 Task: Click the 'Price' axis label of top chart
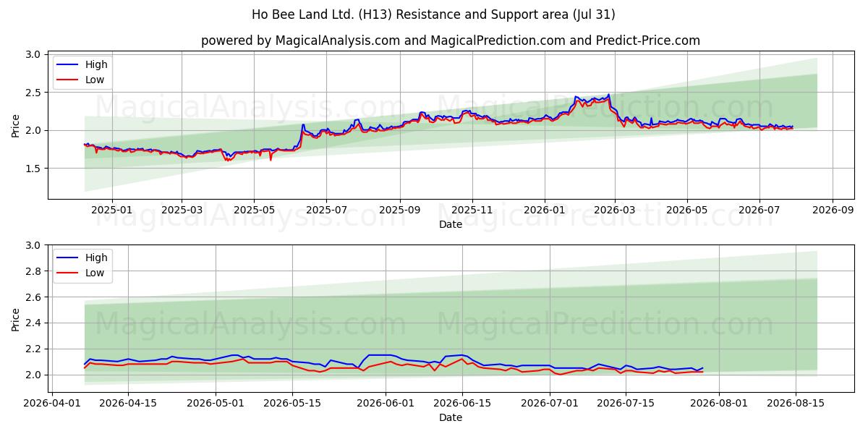(16, 126)
